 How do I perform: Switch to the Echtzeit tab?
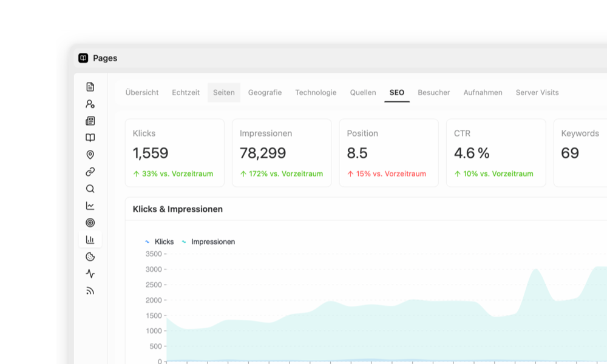[x=186, y=92]
